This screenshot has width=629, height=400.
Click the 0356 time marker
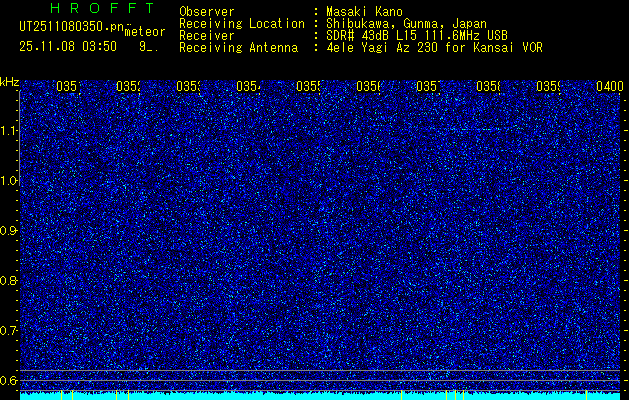click(369, 86)
